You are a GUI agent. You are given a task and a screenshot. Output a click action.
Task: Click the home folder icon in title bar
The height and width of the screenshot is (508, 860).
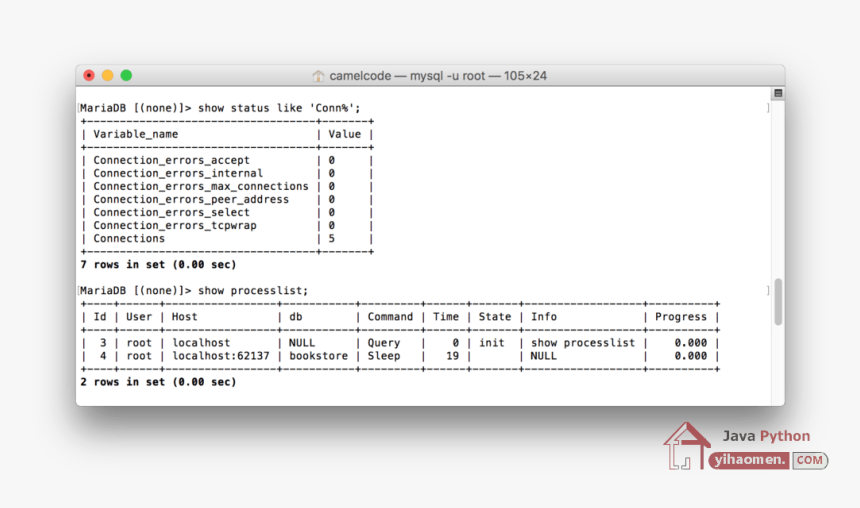pyautogui.click(x=318, y=76)
